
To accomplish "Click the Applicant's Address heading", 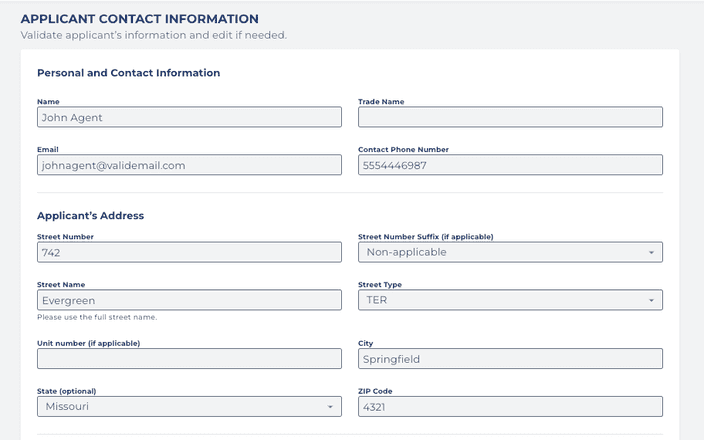I will click(90, 216).
